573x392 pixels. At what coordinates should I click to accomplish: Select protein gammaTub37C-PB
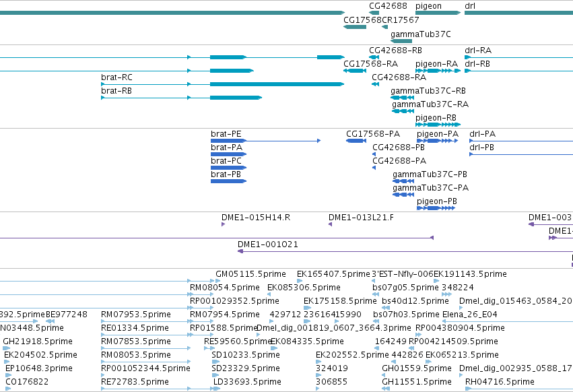pyautogui.click(x=430, y=175)
